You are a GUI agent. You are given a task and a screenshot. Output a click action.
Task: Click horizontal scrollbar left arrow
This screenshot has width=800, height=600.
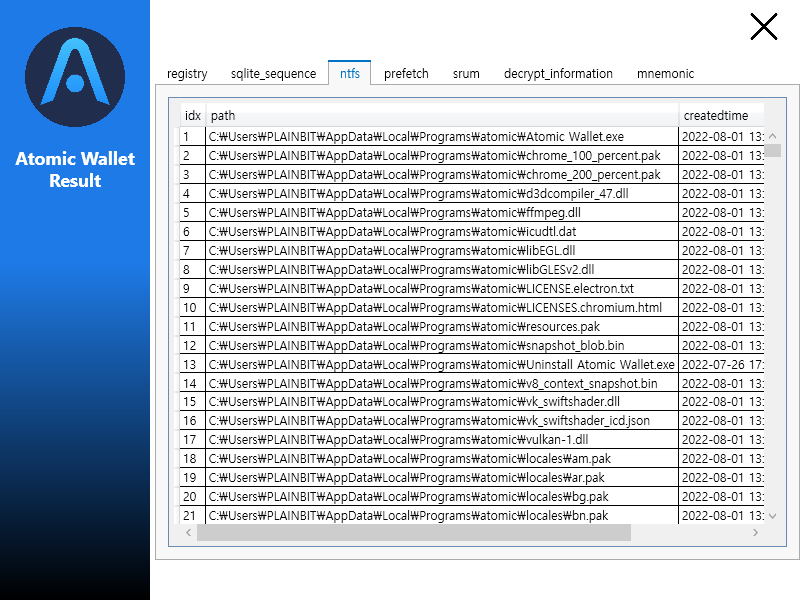click(x=189, y=532)
